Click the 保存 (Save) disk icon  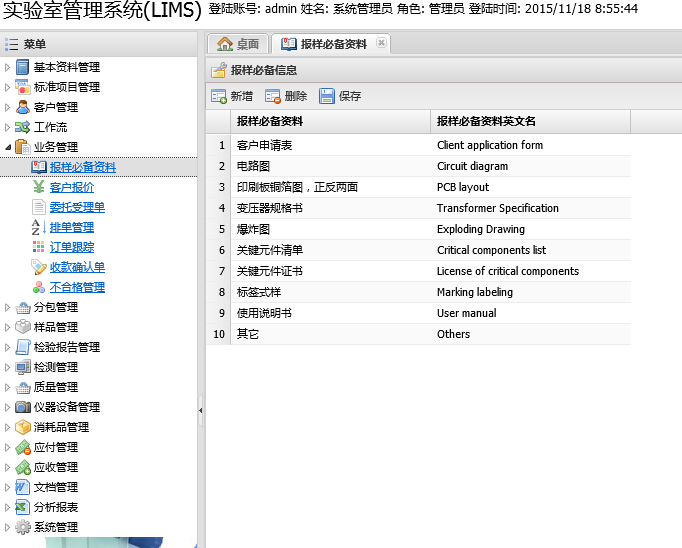pos(327,96)
